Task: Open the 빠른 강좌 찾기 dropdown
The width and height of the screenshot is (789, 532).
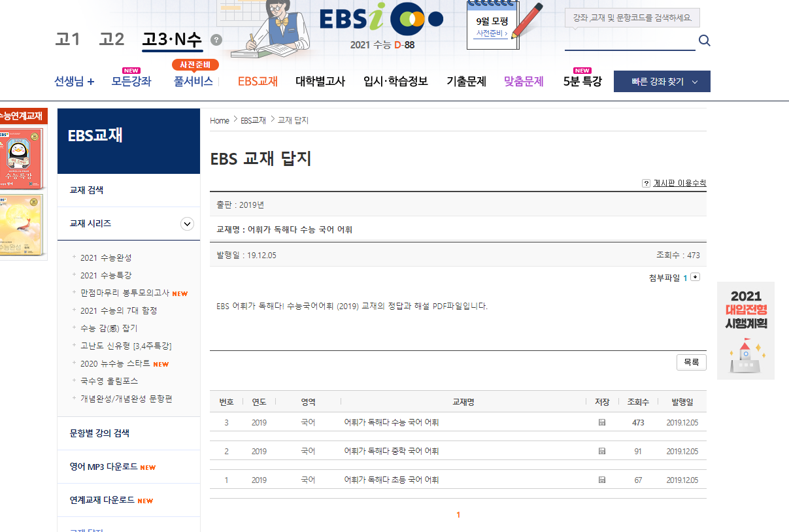Action: (x=662, y=82)
